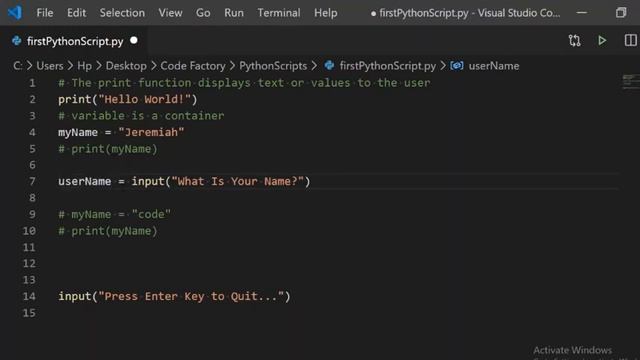Click the comment about the print function
The width and height of the screenshot is (640, 360).
click(244, 83)
